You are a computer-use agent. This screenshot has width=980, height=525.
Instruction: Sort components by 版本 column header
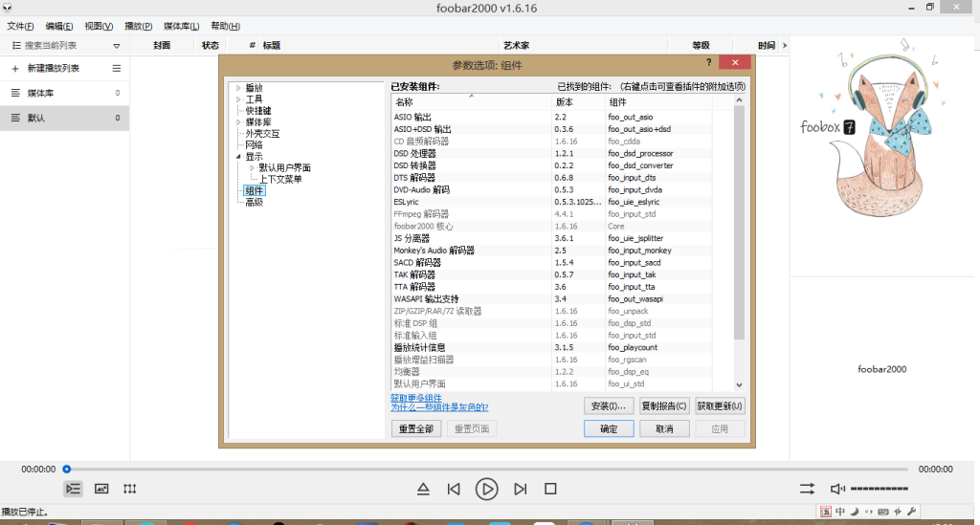coord(578,102)
